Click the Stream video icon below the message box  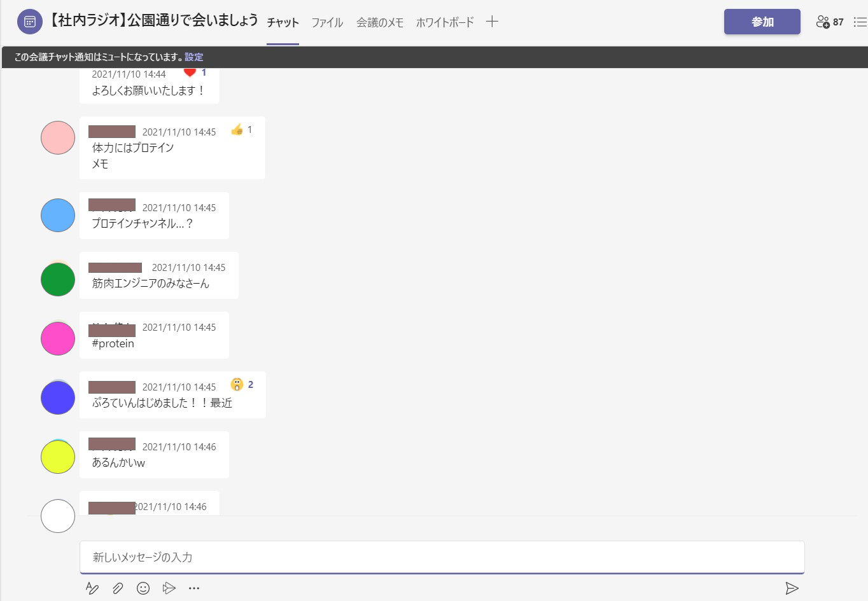click(x=169, y=588)
